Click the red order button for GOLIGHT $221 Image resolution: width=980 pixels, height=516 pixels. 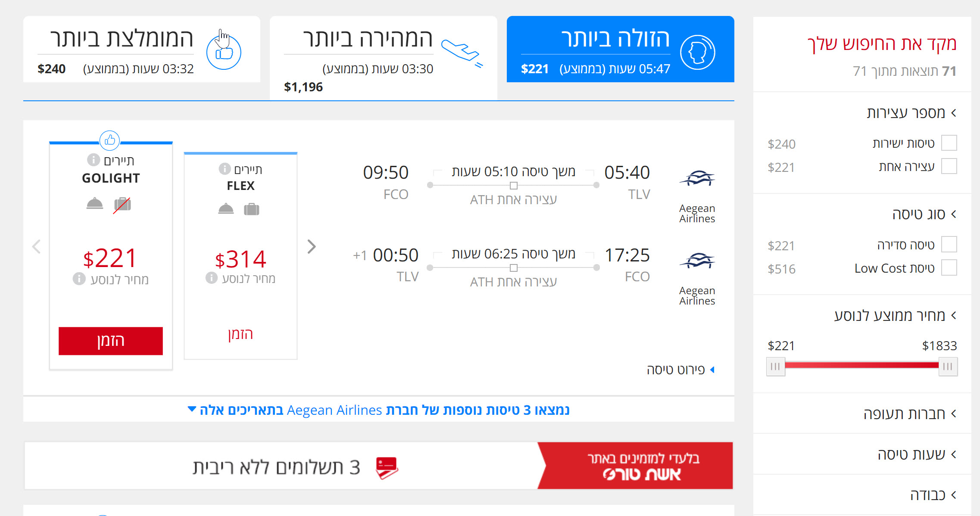coord(111,341)
